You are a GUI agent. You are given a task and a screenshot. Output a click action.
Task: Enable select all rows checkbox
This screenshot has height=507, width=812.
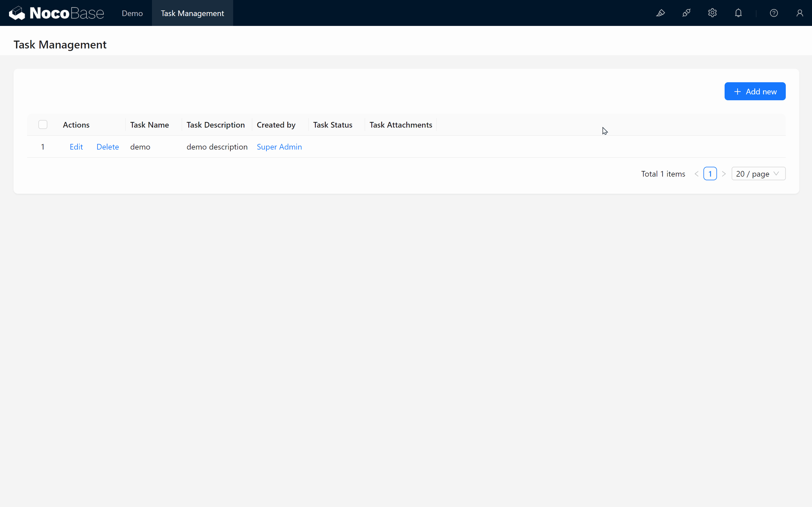tap(43, 124)
